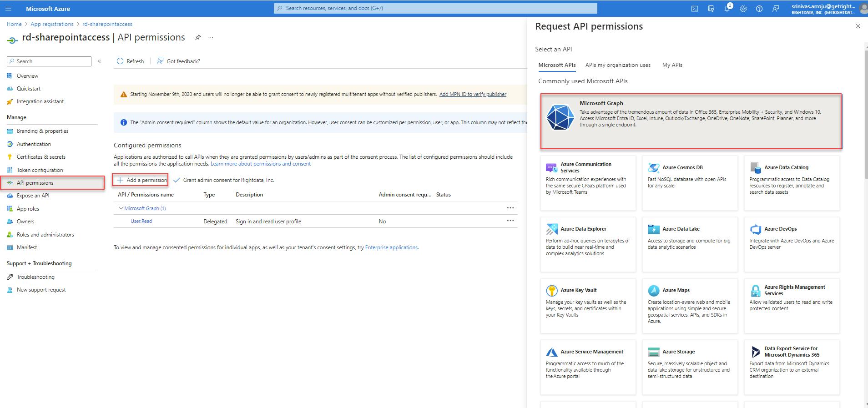Switch to the My APIs tab

[672, 65]
